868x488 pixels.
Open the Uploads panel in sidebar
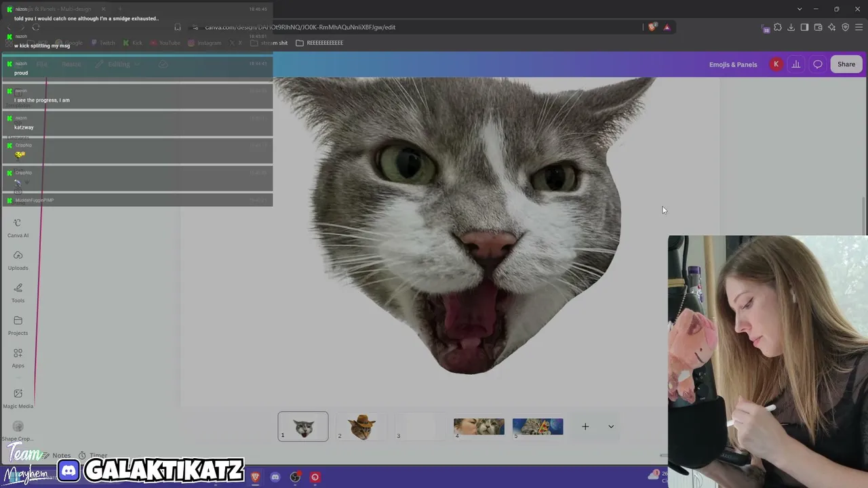(x=18, y=260)
